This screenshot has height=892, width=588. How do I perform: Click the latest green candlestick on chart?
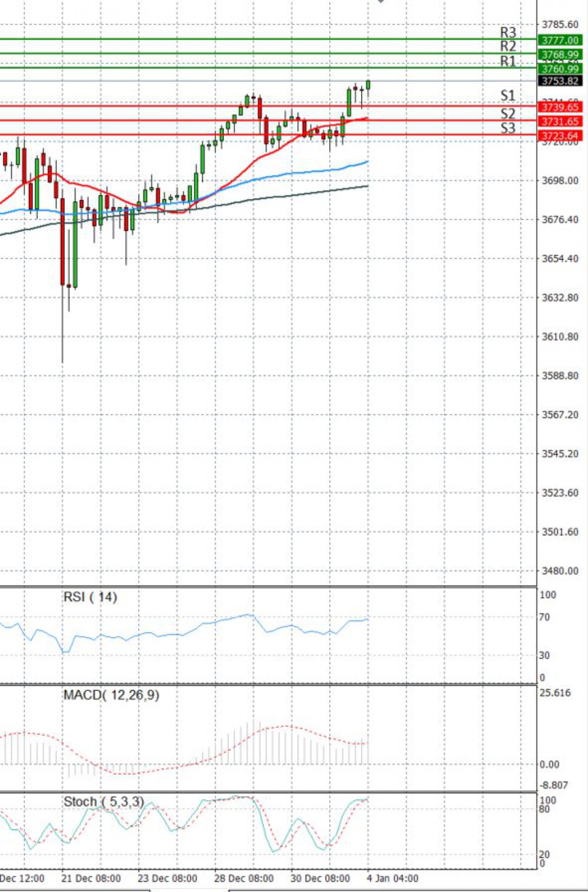368,85
